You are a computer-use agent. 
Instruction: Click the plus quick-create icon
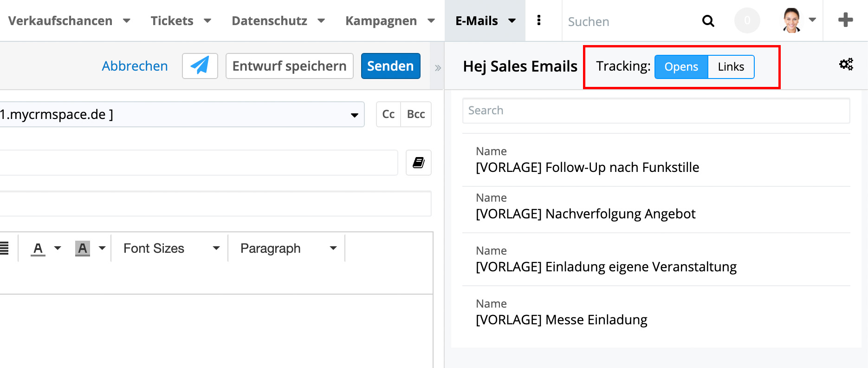tap(845, 20)
